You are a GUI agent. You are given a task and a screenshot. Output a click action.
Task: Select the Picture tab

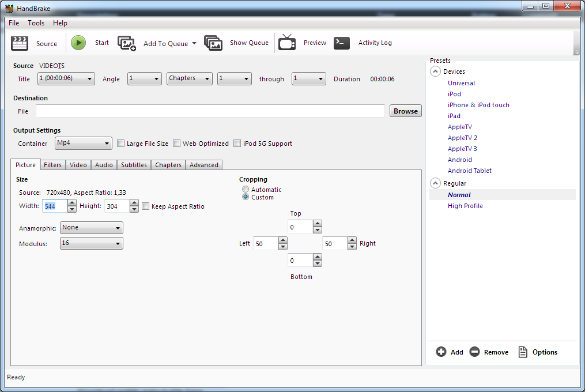(26, 165)
